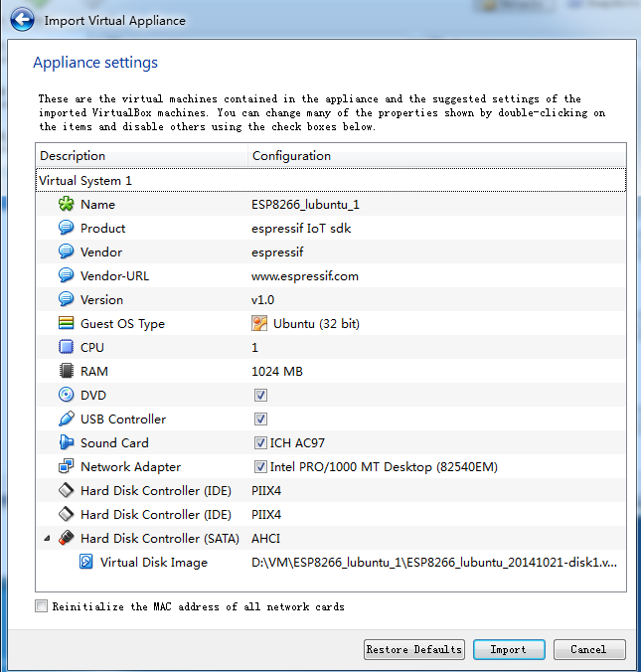Select the Virtual System 1 row
Viewport: 641px width, 672px height.
tap(85, 181)
